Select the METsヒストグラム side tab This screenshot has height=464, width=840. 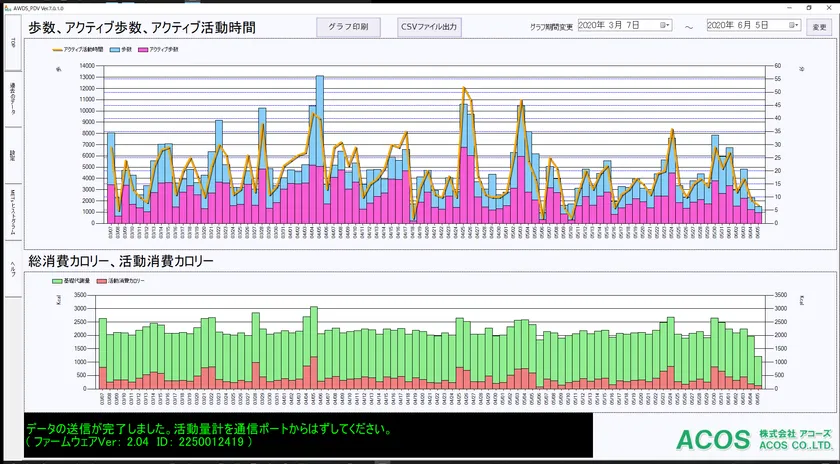coord(12,211)
